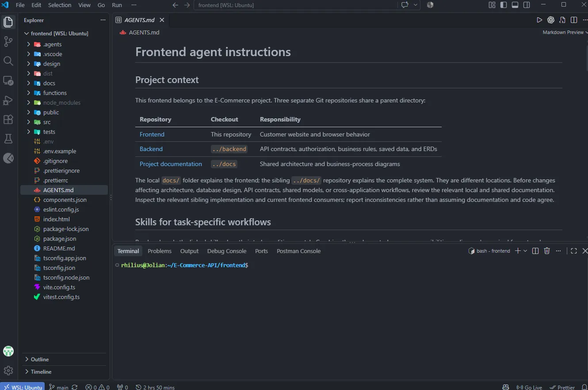
Task: Follow the Backend repository link
Action: [x=151, y=149]
